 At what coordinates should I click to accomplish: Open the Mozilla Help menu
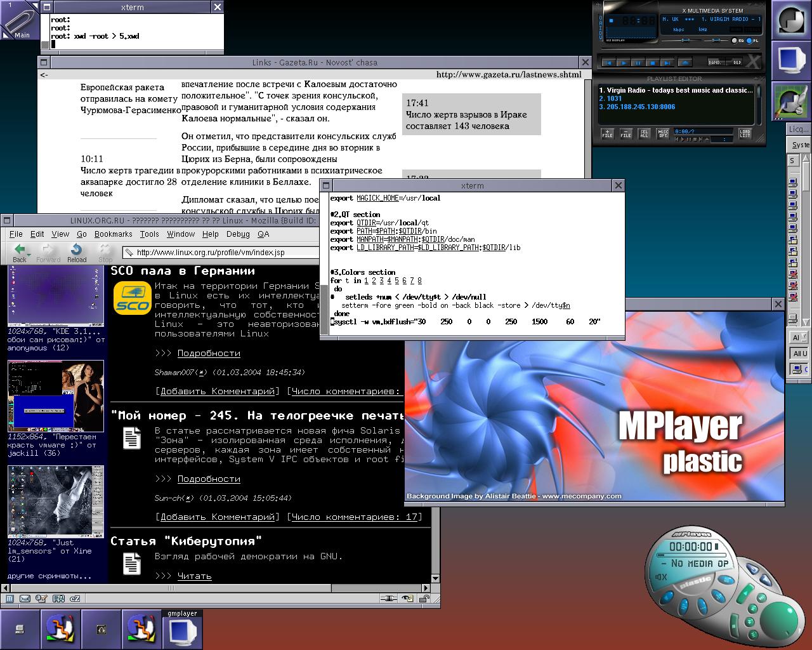click(211, 234)
